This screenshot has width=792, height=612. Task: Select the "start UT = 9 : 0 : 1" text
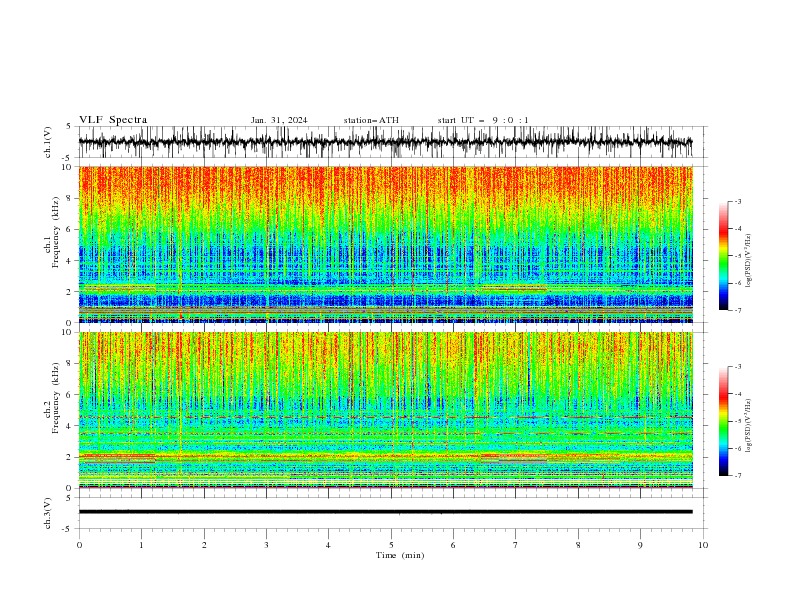pos(483,120)
